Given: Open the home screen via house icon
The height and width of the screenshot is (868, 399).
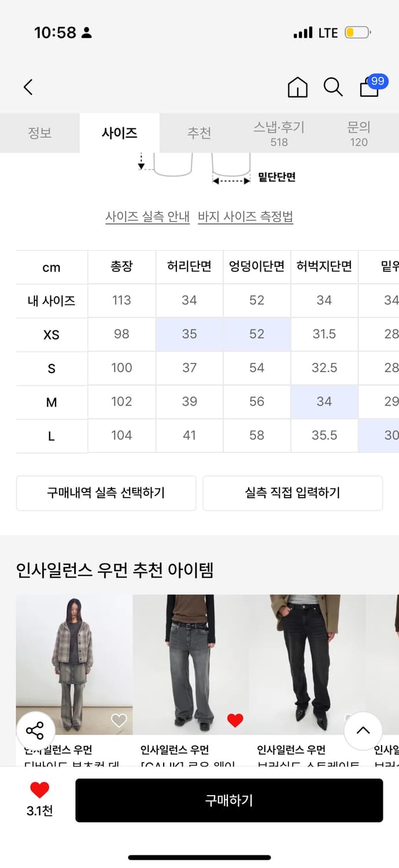Looking at the screenshot, I should coord(297,87).
